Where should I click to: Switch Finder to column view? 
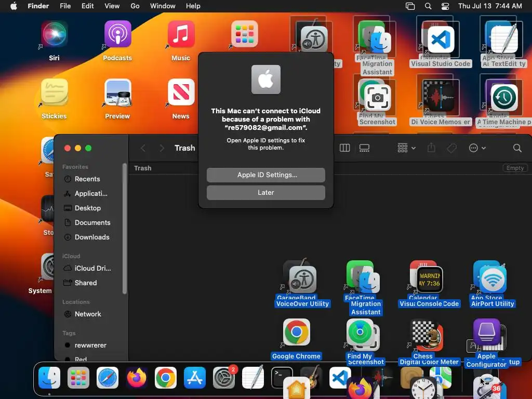tap(345, 148)
